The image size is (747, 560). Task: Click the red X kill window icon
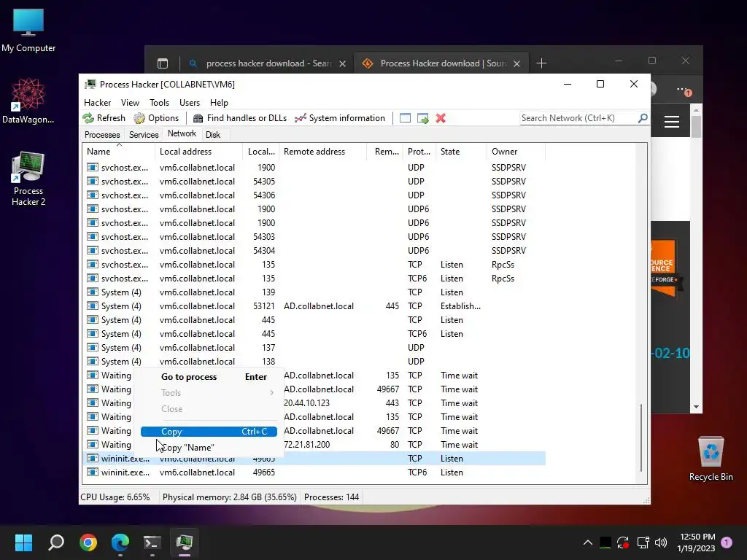(x=441, y=118)
